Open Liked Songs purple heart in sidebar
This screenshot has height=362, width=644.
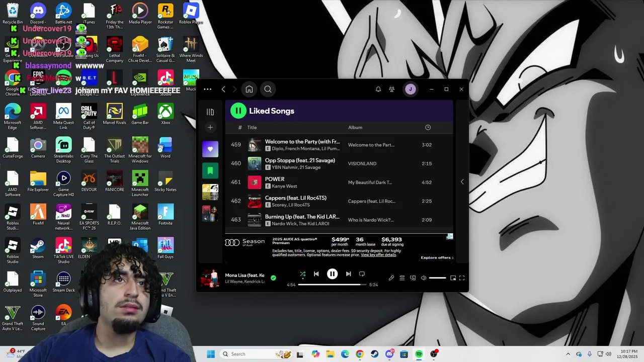click(210, 149)
